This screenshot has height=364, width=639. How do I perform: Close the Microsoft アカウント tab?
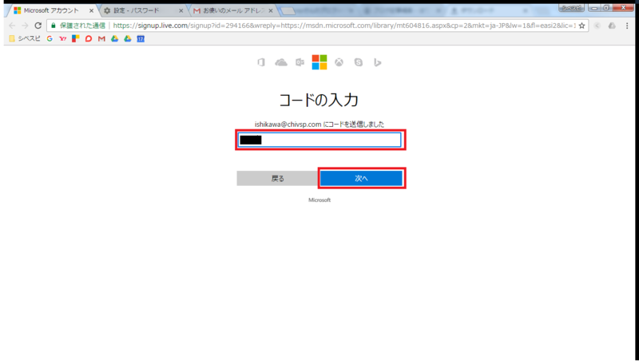click(x=91, y=11)
